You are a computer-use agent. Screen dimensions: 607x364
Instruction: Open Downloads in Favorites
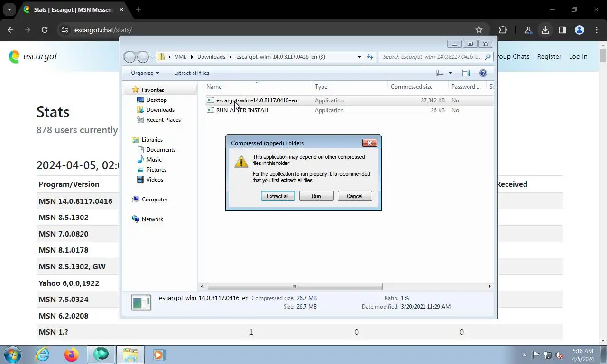click(x=160, y=110)
